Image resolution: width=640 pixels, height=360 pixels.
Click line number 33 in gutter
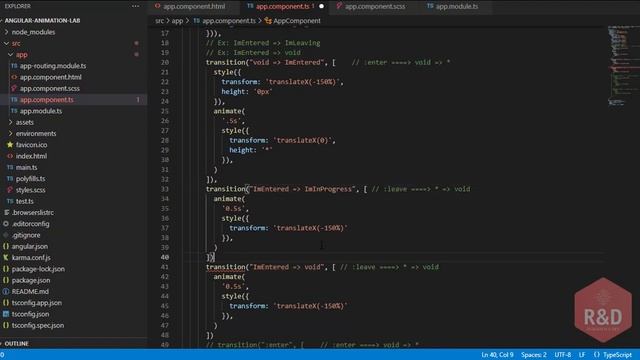[x=164, y=189]
